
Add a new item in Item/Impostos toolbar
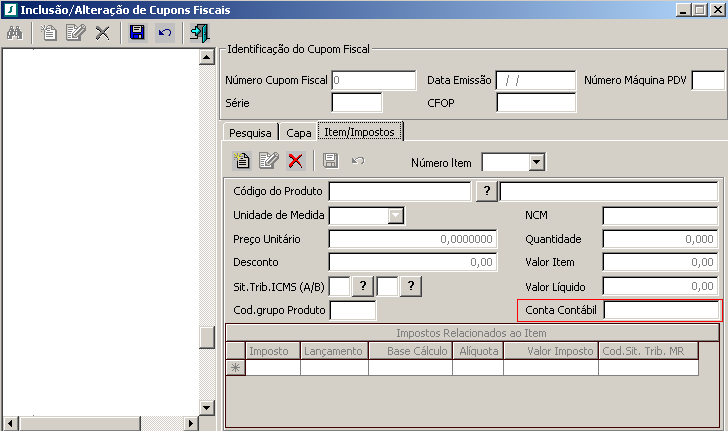point(241,161)
